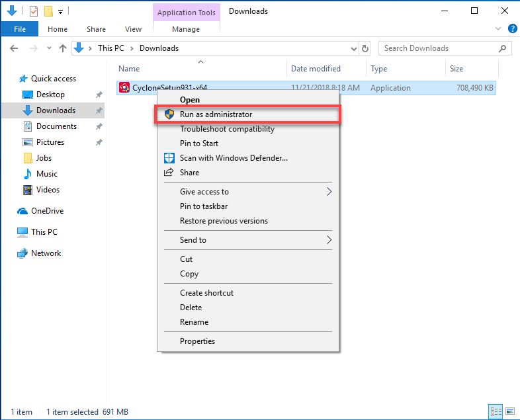Expand the Give access to submenu
520x420 pixels.
tap(329, 192)
